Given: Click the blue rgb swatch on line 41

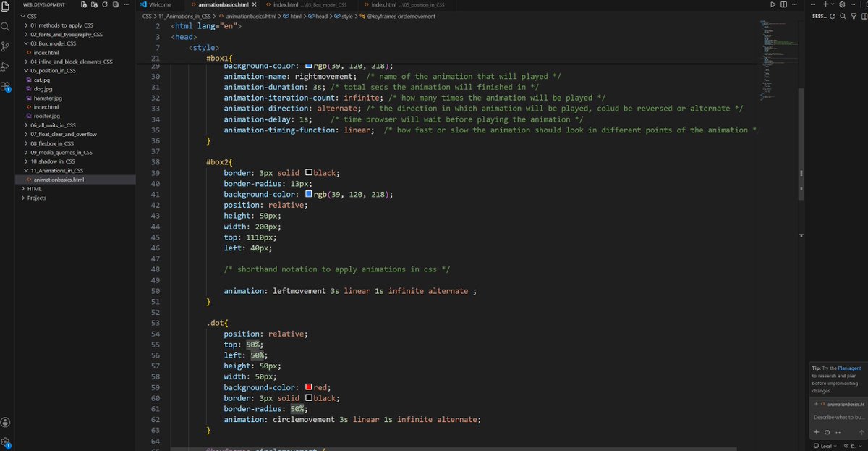Looking at the screenshot, I should [309, 194].
